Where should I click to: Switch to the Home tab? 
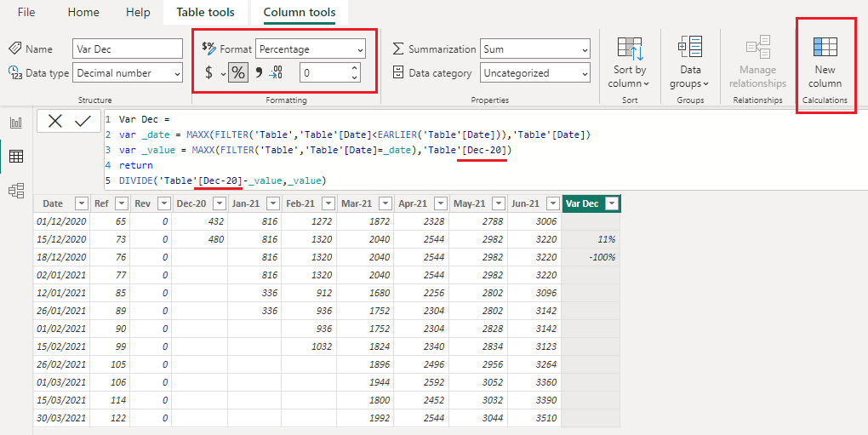(83, 12)
